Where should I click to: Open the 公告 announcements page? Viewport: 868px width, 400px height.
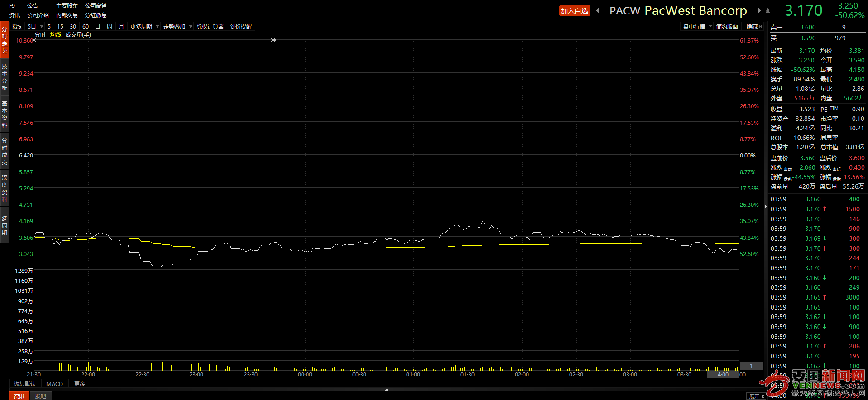point(33,6)
